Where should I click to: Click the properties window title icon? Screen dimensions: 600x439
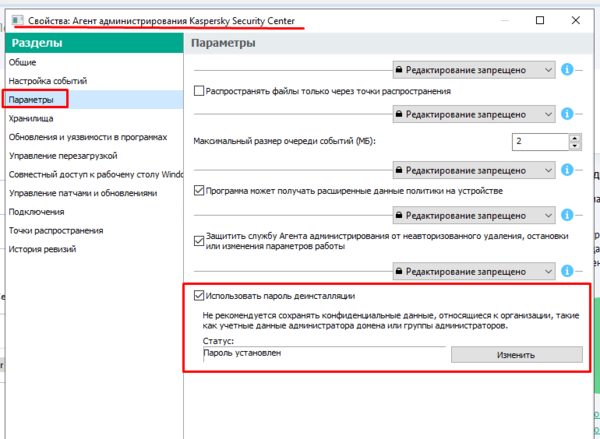point(18,20)
